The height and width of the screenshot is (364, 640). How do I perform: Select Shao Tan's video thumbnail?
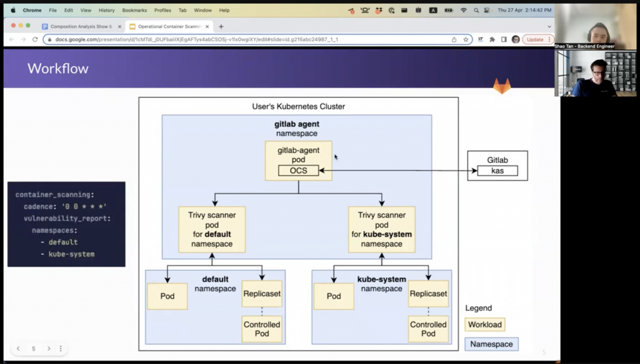coord(595,26)
